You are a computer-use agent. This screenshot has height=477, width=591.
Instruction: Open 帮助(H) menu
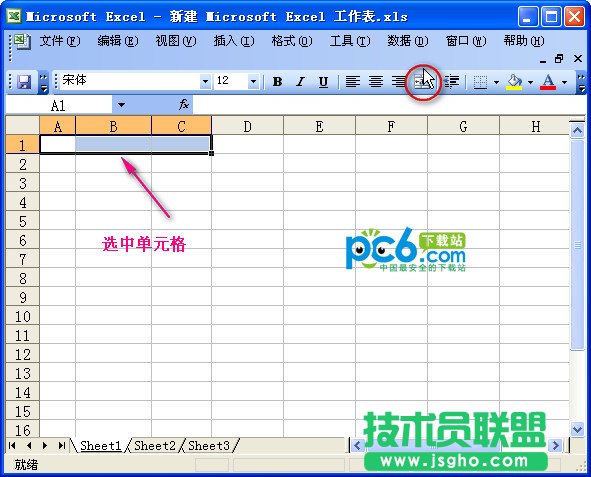coord(524,41)
